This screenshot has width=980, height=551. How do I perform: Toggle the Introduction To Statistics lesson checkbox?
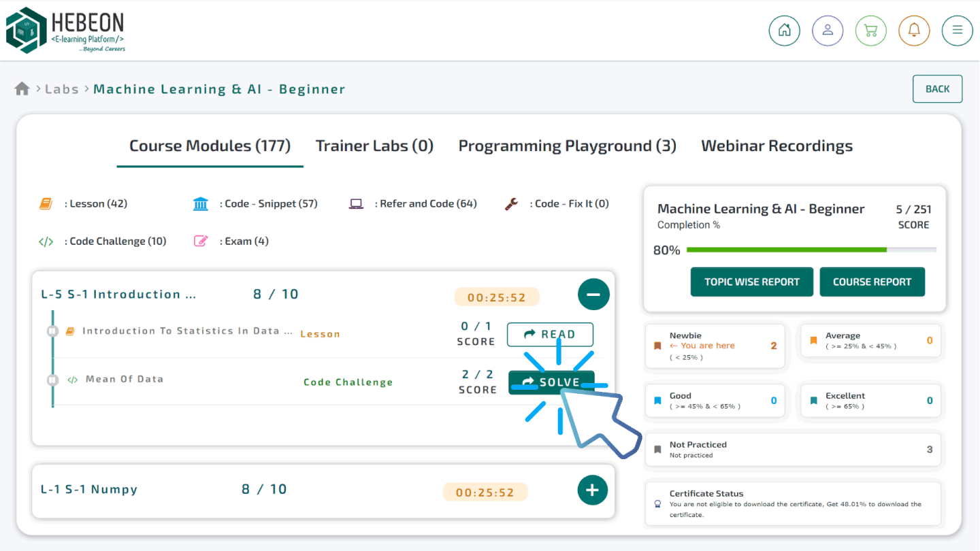click(52, 331)
